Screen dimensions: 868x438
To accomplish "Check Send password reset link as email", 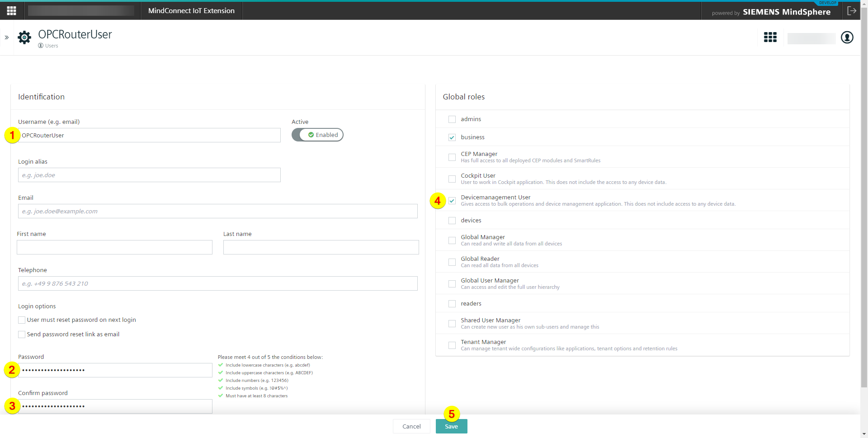I will pyautogui.click(x=22, y=334).
